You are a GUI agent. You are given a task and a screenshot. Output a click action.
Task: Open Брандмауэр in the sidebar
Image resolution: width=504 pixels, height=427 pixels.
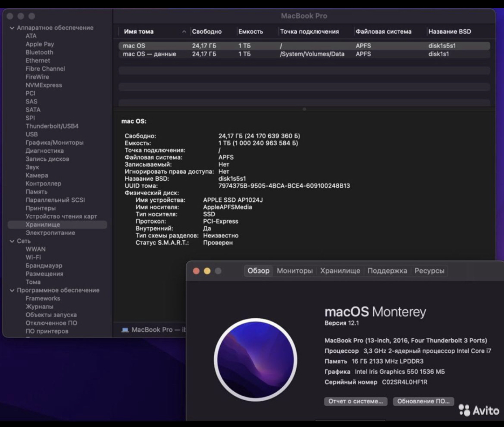click(44, 266)
